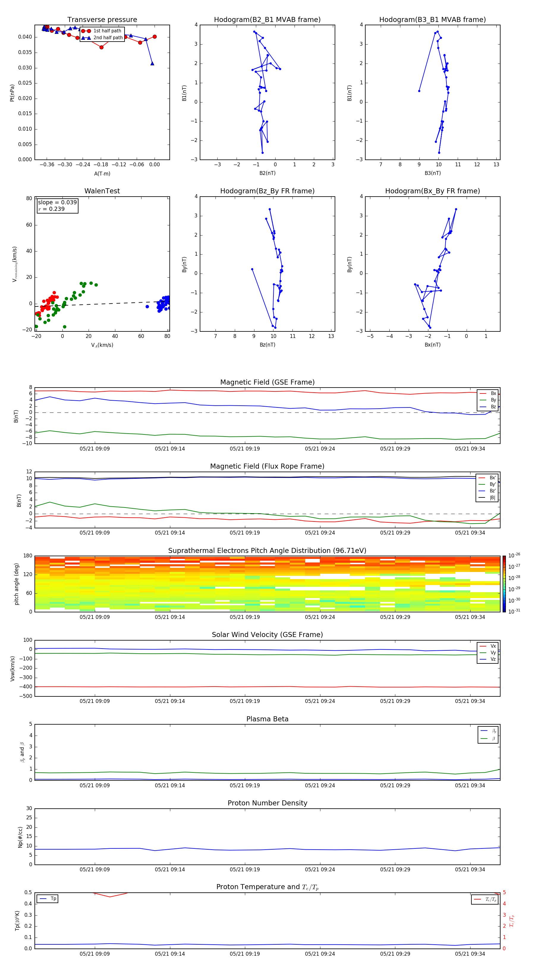Select the '1st half path' legend entry

coord(102,31)
